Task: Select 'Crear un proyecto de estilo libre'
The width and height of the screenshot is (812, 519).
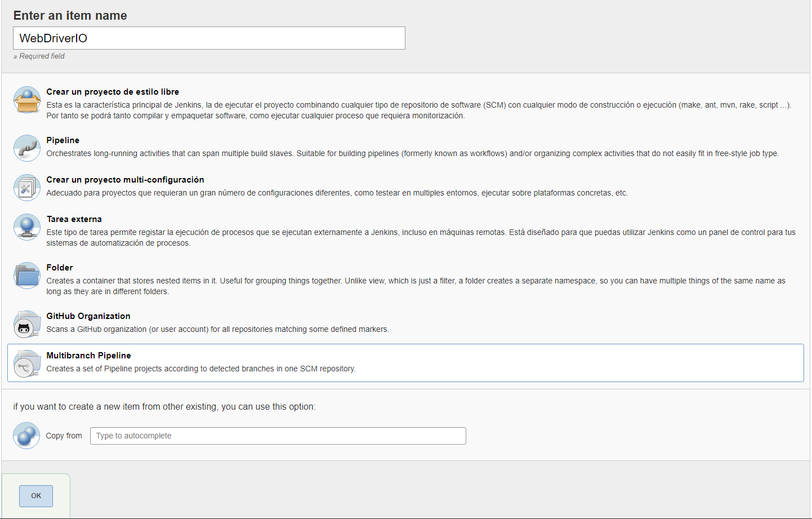Action: tap(113, 92)
